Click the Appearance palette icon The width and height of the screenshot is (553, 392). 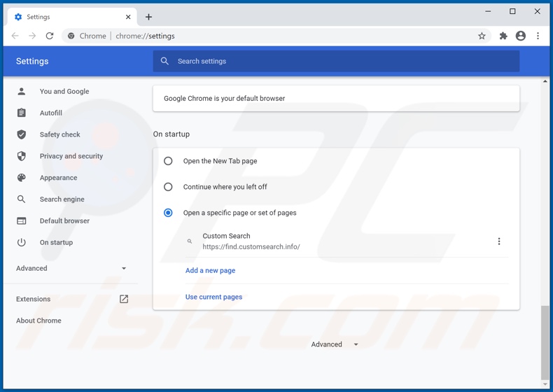pos(22,178)
